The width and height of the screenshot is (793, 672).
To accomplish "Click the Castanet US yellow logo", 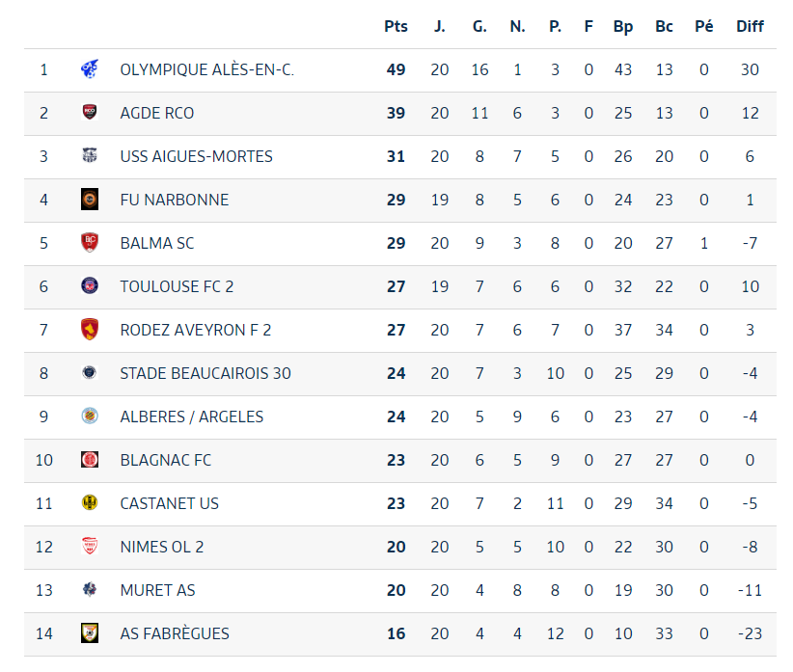I will (90, 502).
